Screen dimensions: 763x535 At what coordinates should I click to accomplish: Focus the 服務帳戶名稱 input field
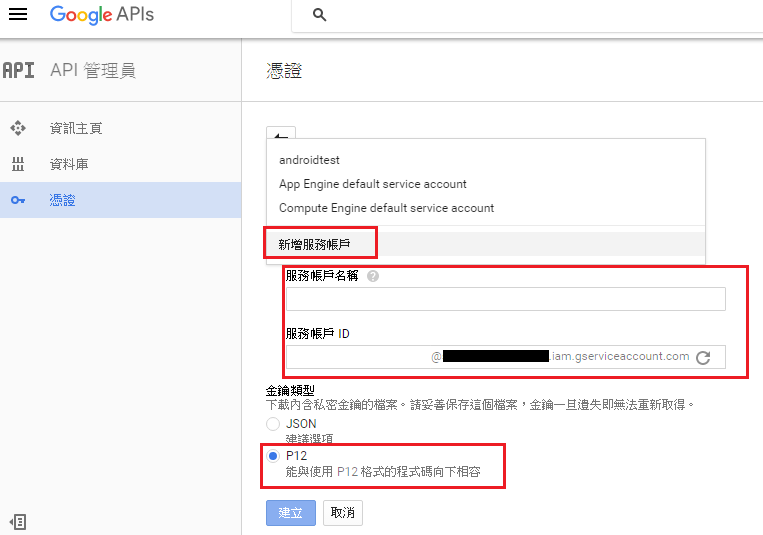pyautogui.click(x=506, y=299)
